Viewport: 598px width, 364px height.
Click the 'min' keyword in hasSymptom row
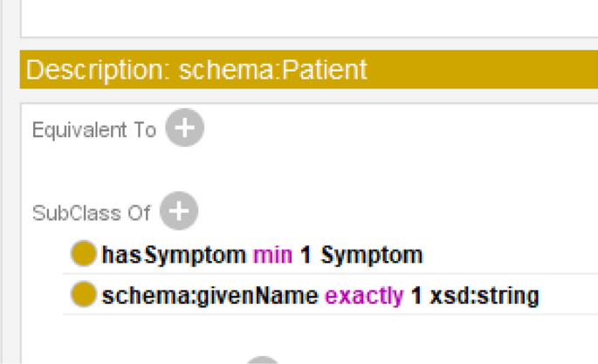[273, 256]
